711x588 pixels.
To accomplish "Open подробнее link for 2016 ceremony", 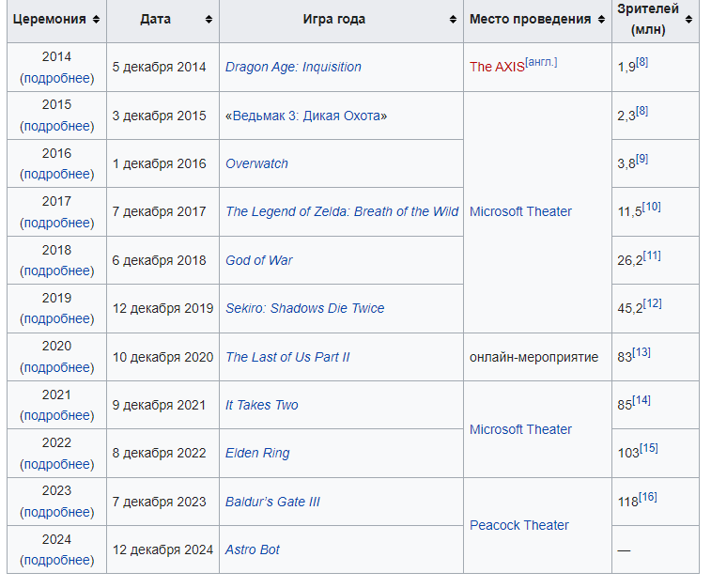I will 56,174.
